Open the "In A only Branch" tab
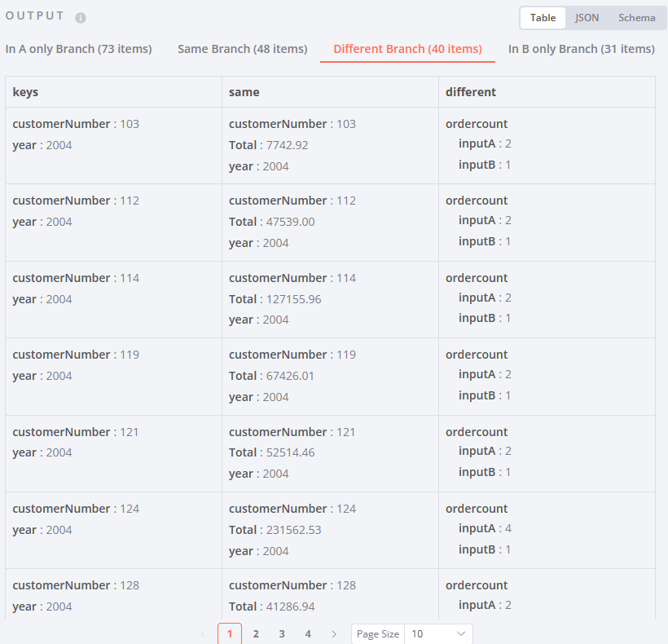Viewport: 668px width, 644px height. click(x=78, y=49)
